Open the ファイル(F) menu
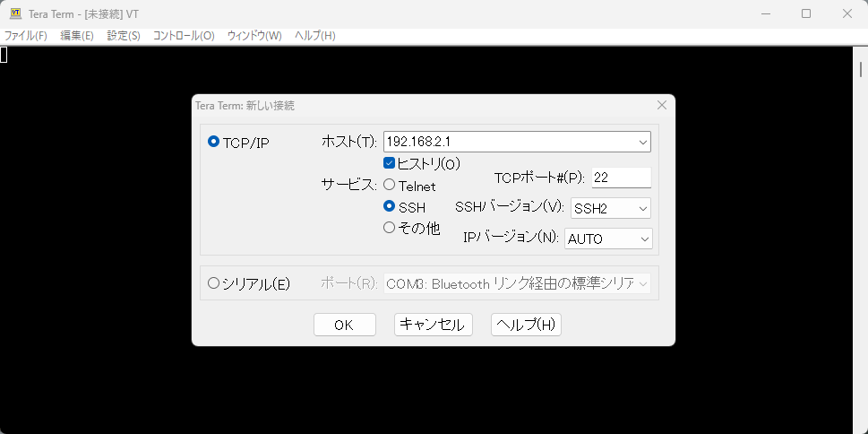This screenshot has height=434, width=868. click(25, 36)
